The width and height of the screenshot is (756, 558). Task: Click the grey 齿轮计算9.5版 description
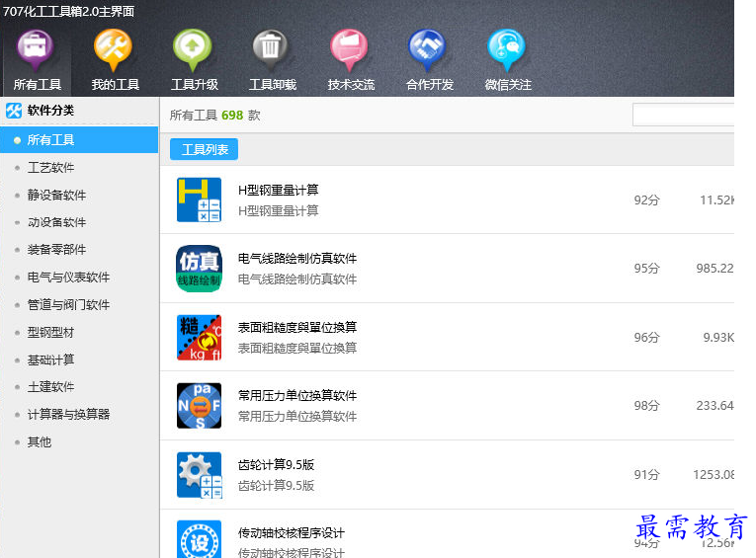click(277, 486)
